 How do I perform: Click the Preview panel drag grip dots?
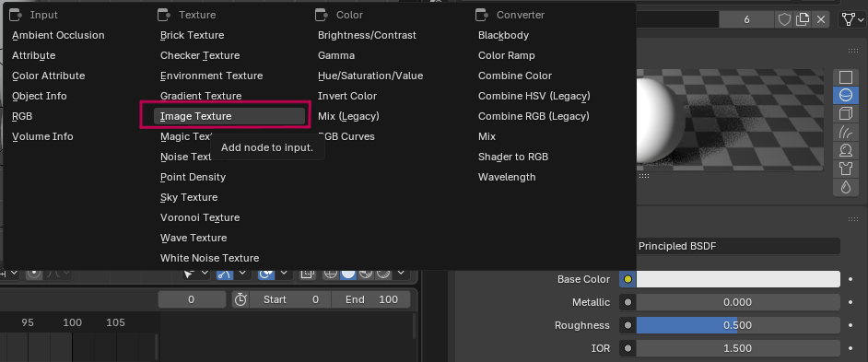853,51
